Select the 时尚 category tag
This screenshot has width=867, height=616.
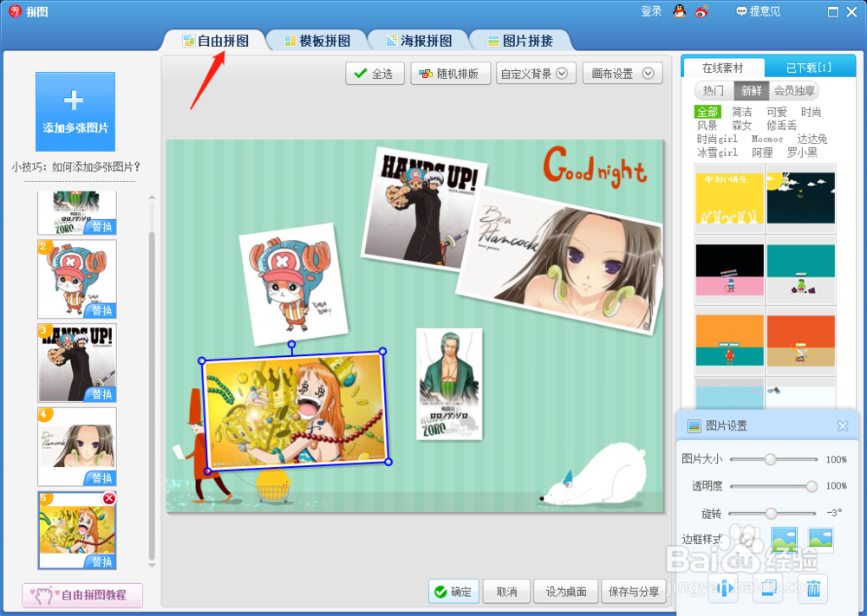812,112
